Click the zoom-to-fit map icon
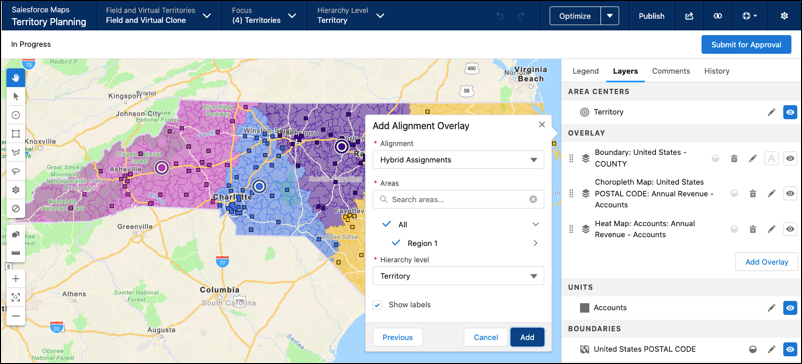This screenshot has height=364, width=802. tap(16, 297)
